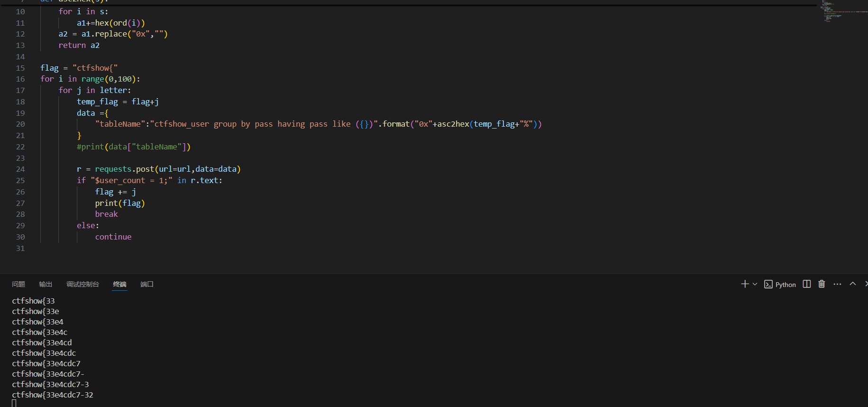
Task: Click terminal output 'ctfshow{33e4cdc7-32'
Action: tap(53, 395)
